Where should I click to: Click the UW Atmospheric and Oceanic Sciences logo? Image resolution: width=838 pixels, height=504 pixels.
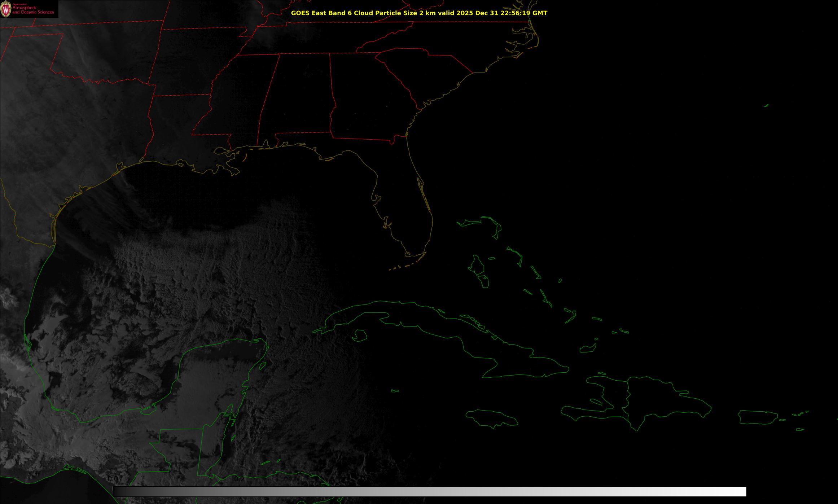pos(29,9)
